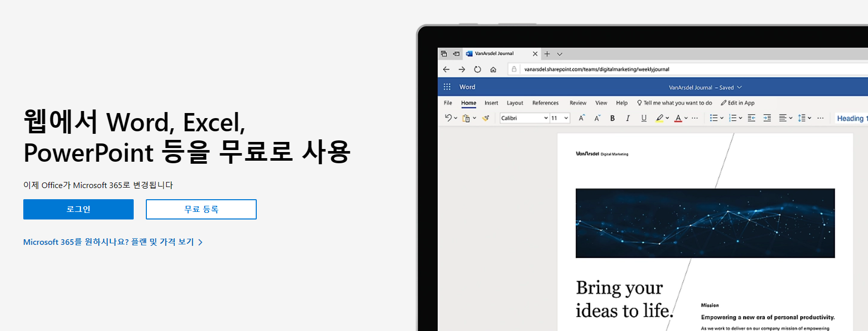The image size is (868, 331).
Task: Toggle Bold formatting
Action: [x=612, y=118]
